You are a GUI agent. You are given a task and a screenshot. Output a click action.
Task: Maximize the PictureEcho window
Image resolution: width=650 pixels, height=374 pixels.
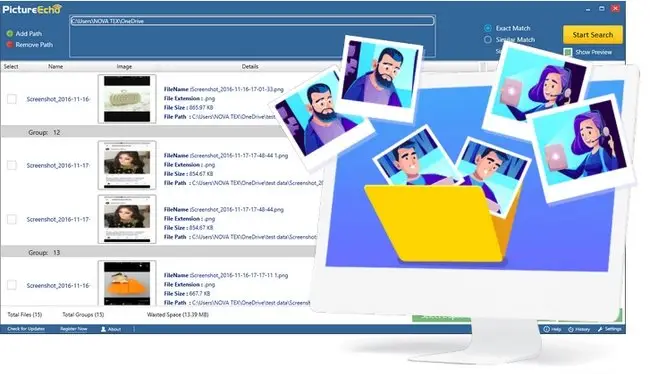(x=601, y=8)
